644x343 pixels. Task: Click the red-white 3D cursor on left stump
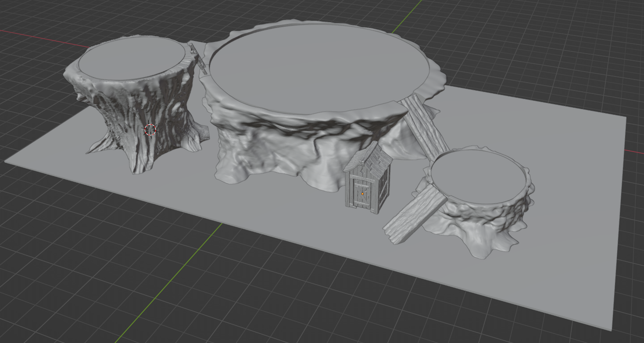click(x=150, y=130)
